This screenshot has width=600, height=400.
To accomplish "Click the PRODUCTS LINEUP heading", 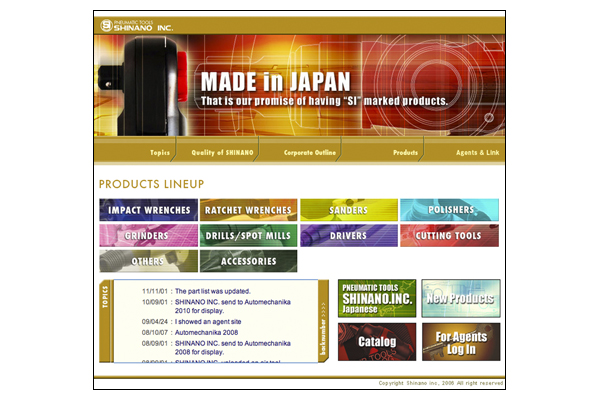I will tap(152, 184).
